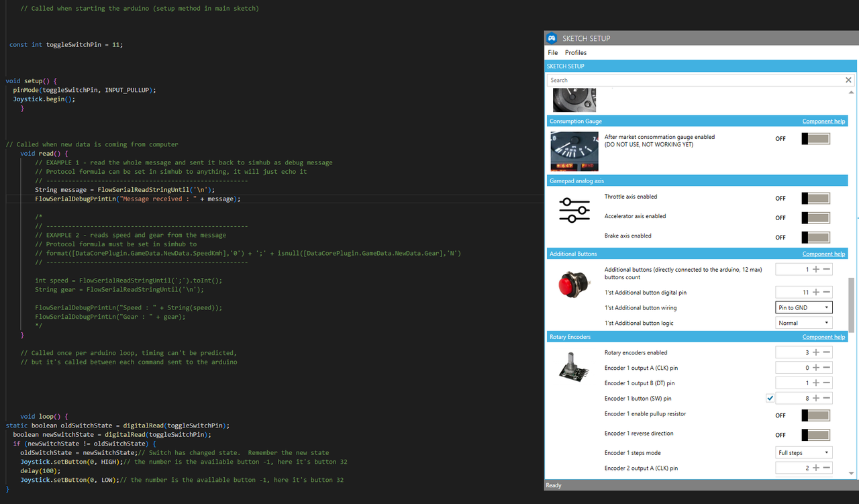Click 'const int toggleSwitchPin = 11;' code line

[x=66, y=44]
